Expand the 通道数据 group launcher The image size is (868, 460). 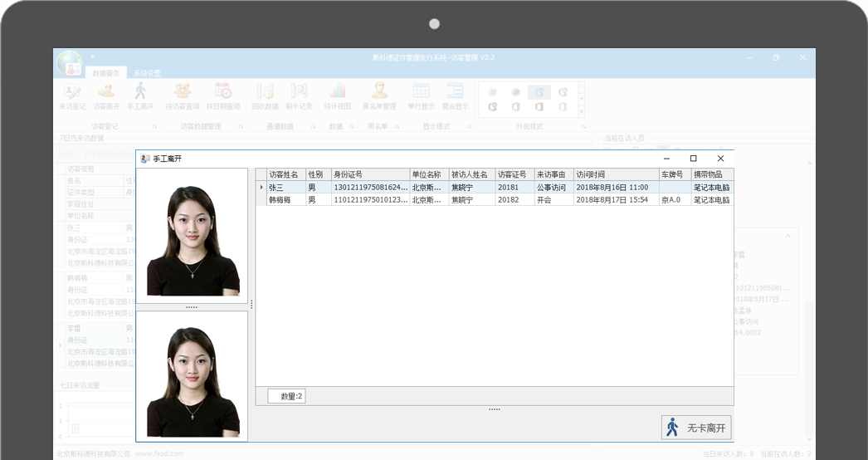(314, 127)
